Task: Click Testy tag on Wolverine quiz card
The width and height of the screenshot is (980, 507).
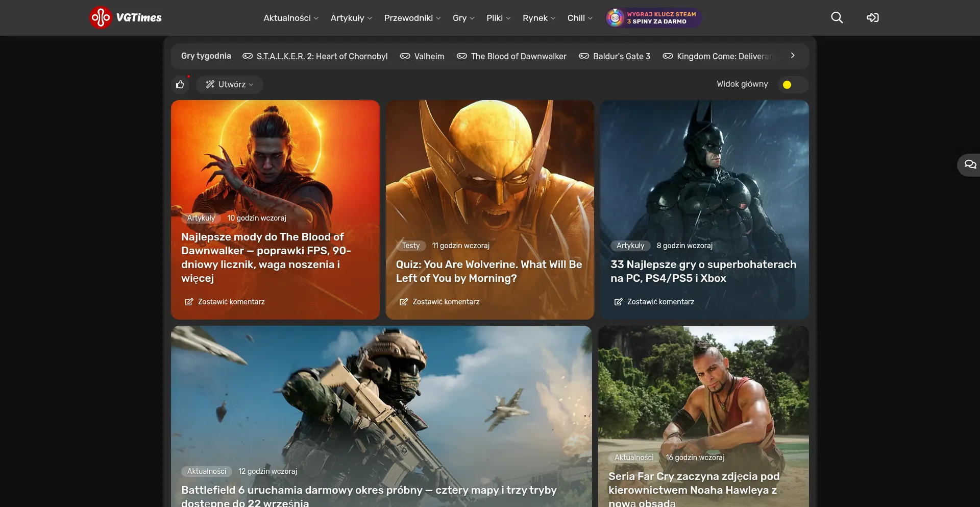Action: [x=411, y=246]
